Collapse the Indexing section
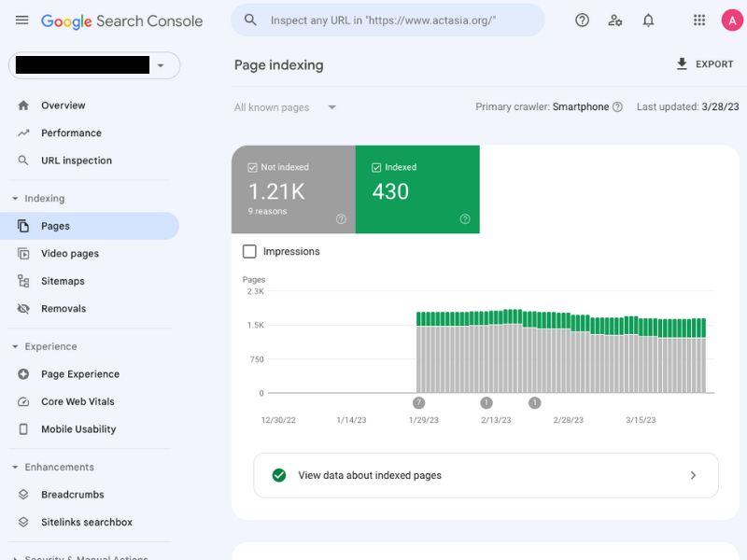Image resolution: width=747 pixels, height=560 pixels. (15, 198)
